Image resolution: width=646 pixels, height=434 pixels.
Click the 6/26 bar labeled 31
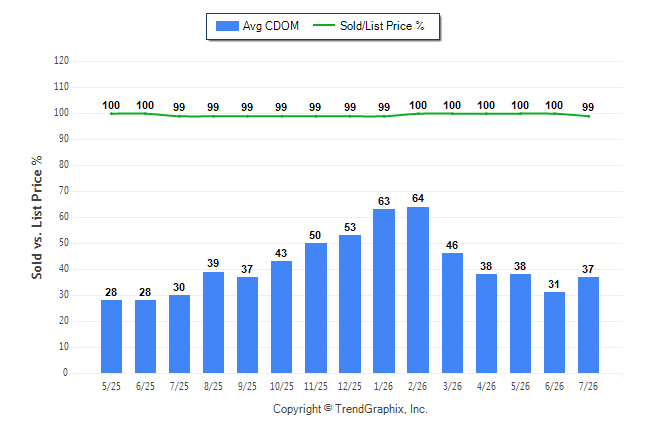(554, 333)
